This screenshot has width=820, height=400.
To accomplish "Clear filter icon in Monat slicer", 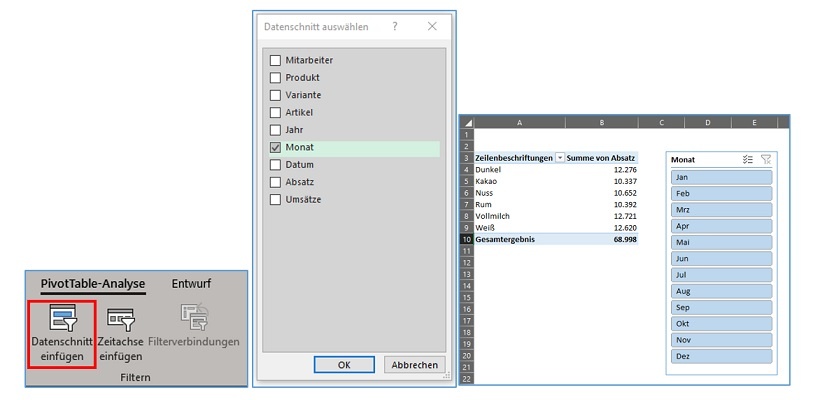I will (x=766, y=159).
